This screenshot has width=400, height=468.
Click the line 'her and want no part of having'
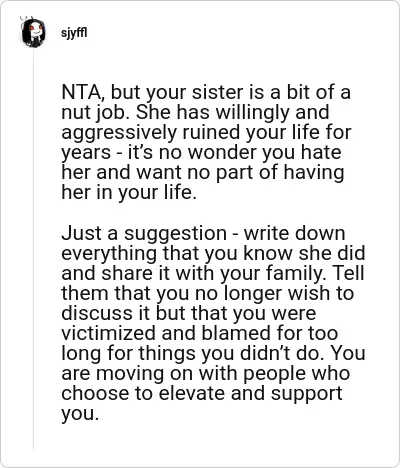pyautogui.click(x=203, y=173)
